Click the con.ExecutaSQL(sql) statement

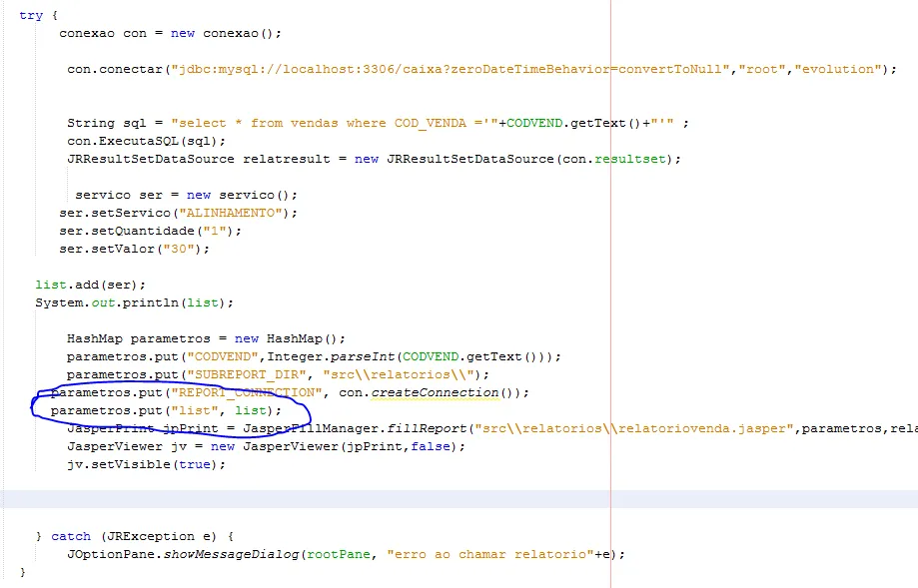point(146,141)
